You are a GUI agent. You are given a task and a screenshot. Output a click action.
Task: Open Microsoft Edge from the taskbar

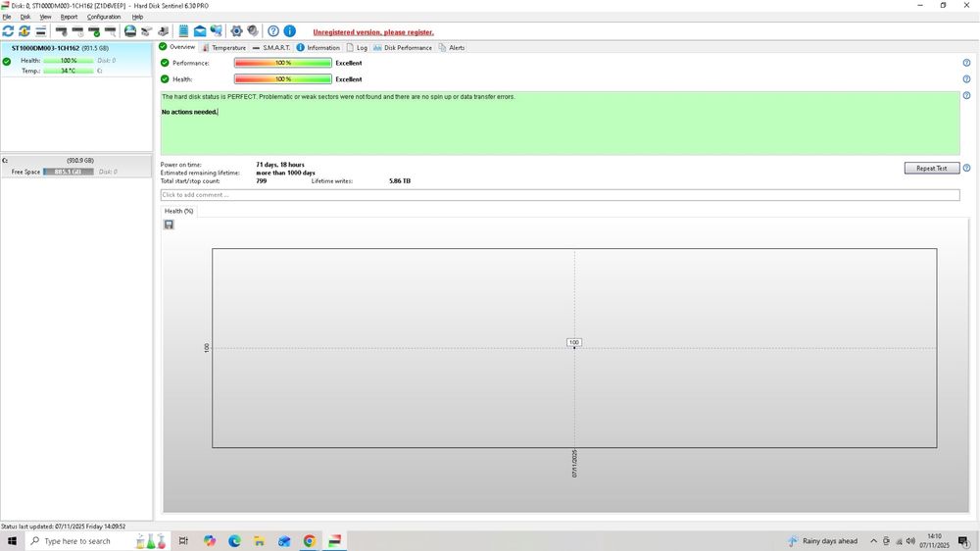(234, 541)
